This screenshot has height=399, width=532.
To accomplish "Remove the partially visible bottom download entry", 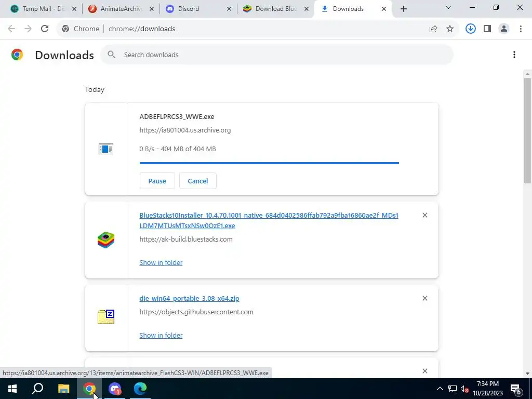I will point(425,371).
